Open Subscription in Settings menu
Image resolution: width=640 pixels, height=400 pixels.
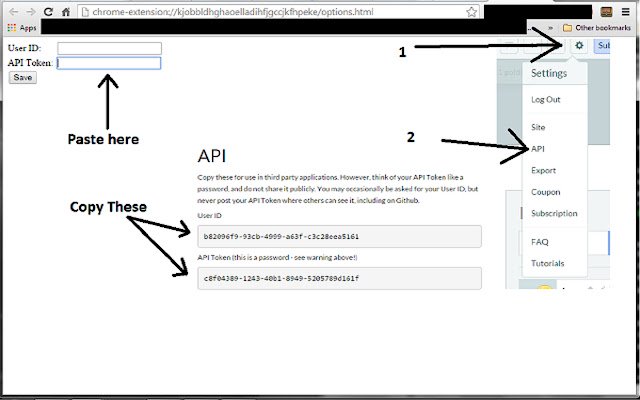pos(554,213)
